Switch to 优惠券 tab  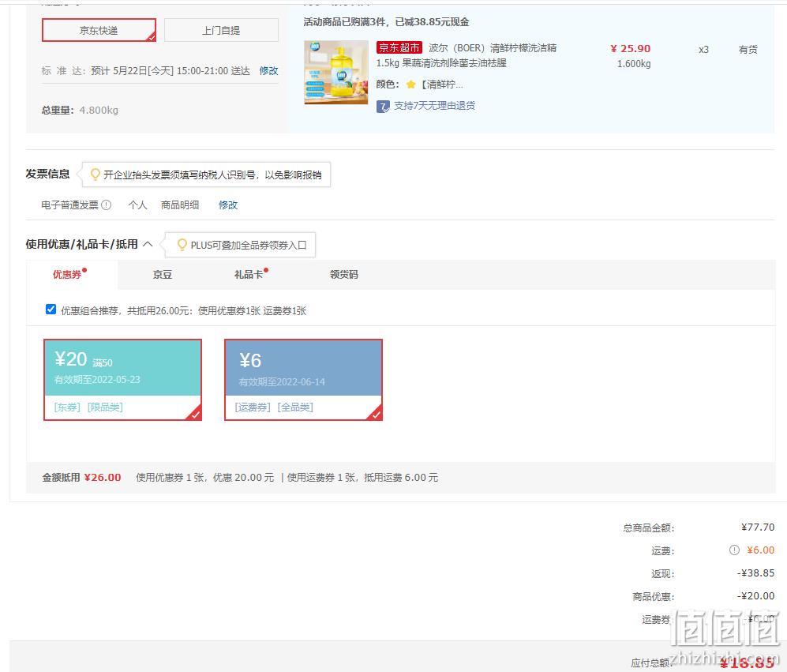67,274
